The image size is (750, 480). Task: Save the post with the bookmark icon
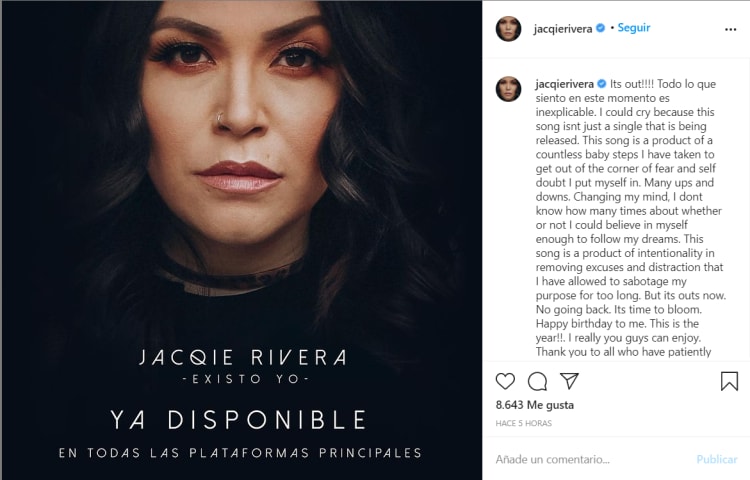point(729,381)
